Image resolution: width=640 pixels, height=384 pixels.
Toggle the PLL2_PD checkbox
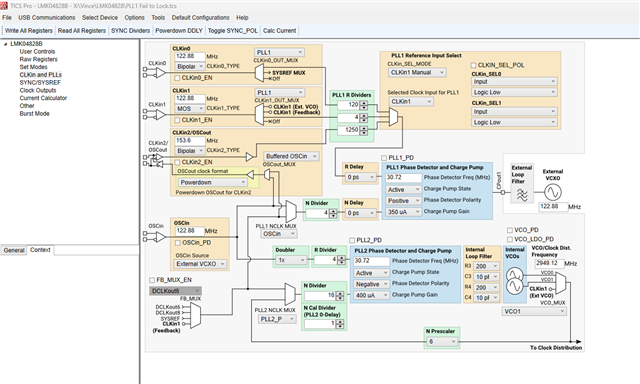pyautogui.click(x=352, y=240)
